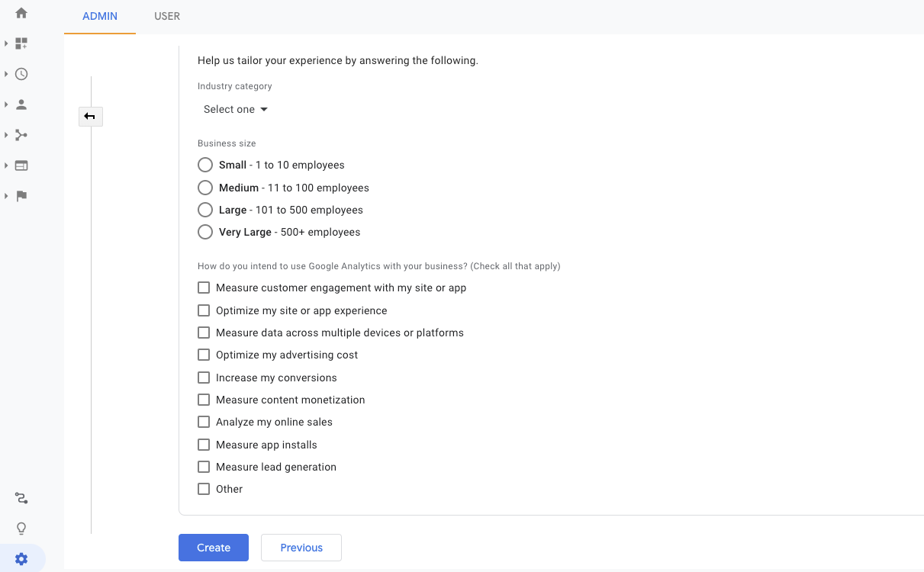Open Realtime clock icon
The height and width of the screenshot is (572, 924).
pos(21,74)
